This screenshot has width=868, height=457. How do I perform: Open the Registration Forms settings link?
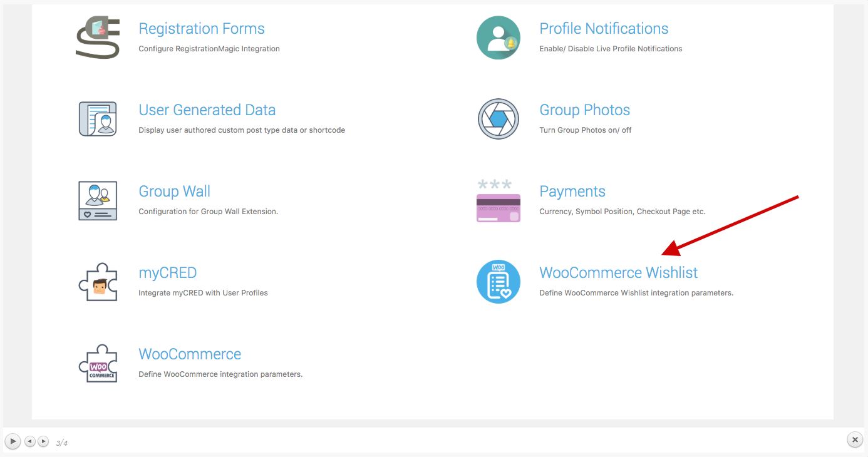pyautogui.click(x=202, y=29)
